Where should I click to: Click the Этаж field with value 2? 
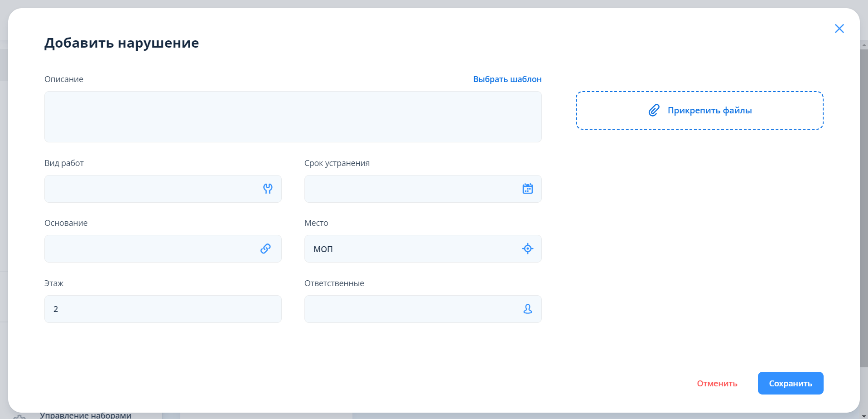tap(163, 309)
